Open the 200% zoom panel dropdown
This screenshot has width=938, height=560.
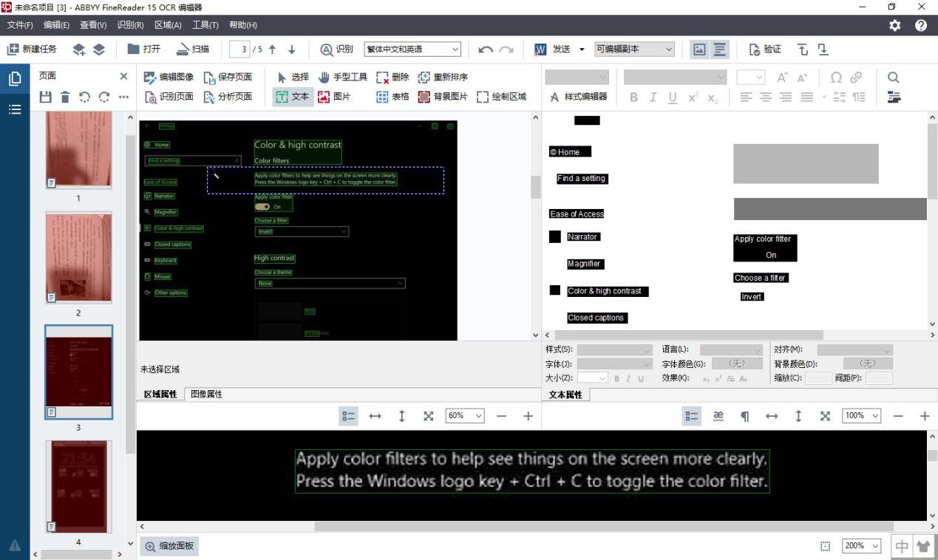click(x=862, y=546)
